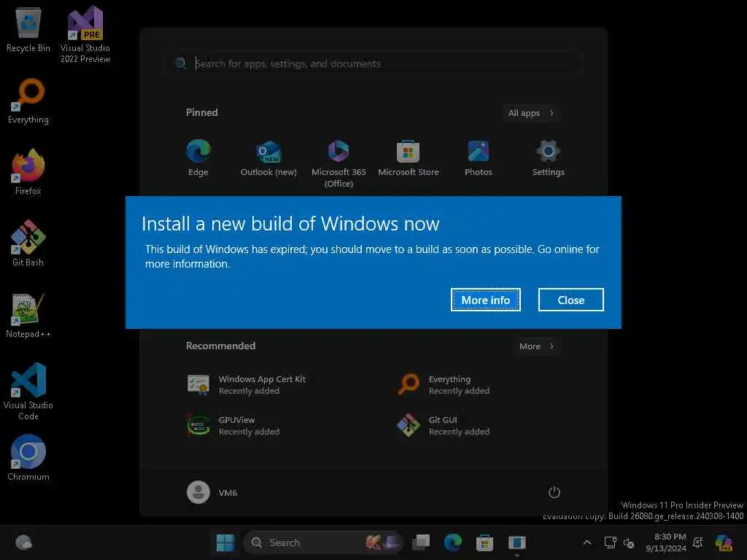Open pinned Microsoft Store app
Screen dimensions: 747x560
tap(409, 158)
